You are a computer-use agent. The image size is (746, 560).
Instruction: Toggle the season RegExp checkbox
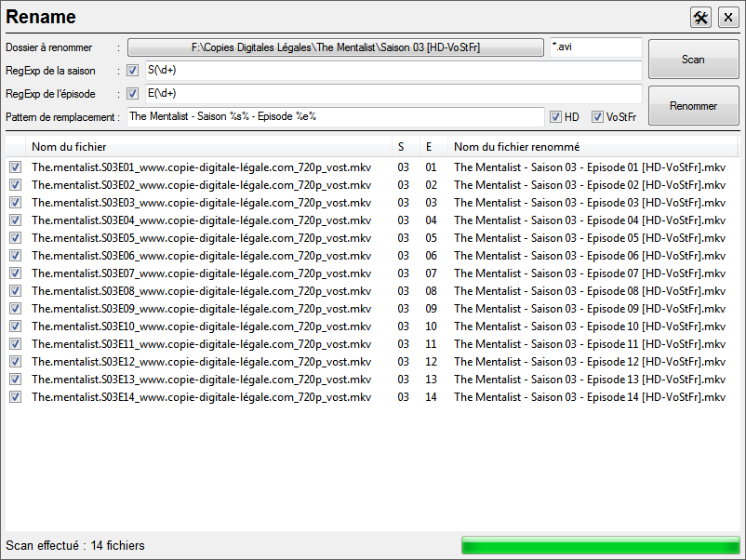coord(133,71)
